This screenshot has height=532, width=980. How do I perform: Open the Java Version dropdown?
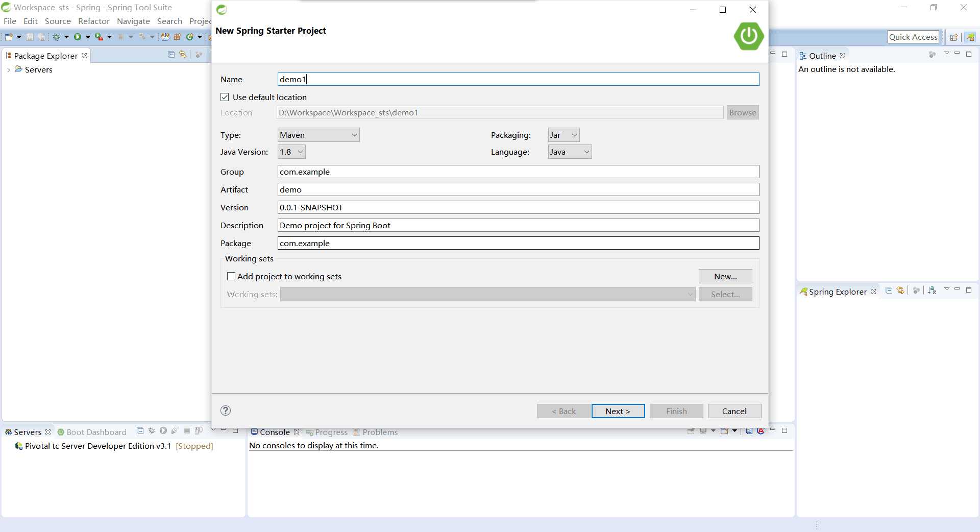[291, 152]
